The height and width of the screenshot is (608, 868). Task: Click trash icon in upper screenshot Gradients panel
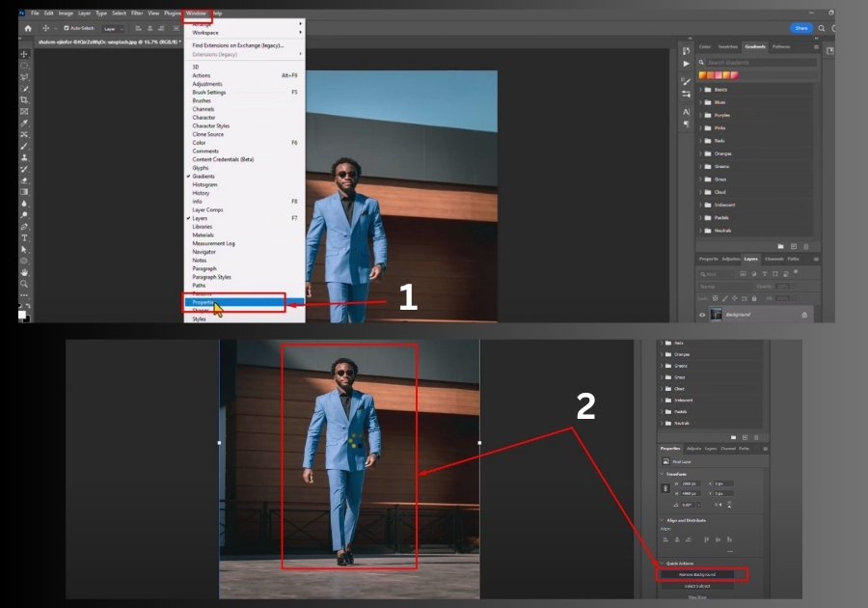(x=806, y=246)
